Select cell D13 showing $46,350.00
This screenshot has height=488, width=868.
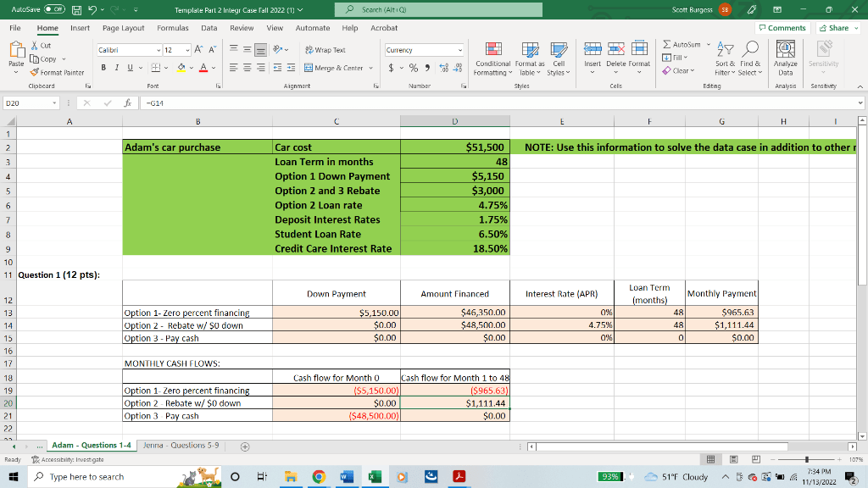[454, 312]
